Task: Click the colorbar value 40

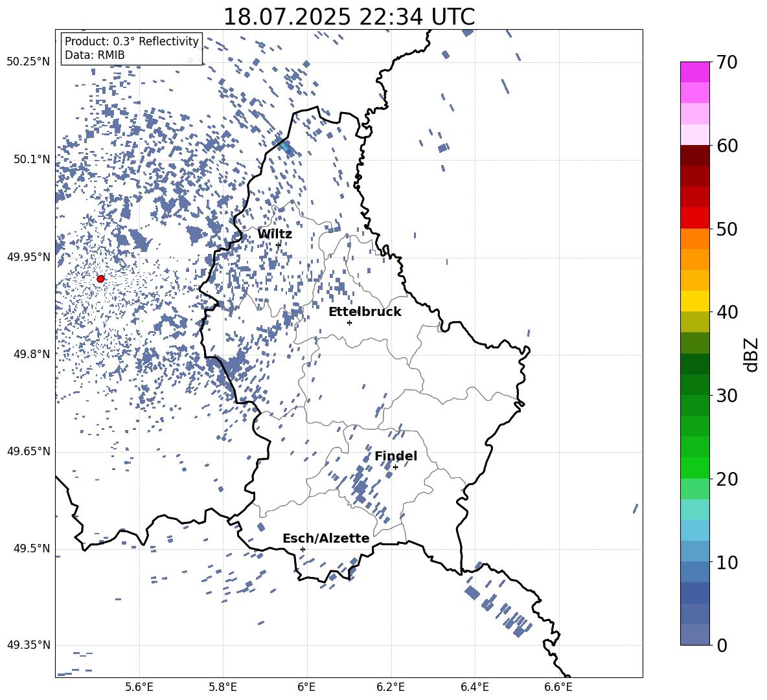Action: click(x=727, y=312)
